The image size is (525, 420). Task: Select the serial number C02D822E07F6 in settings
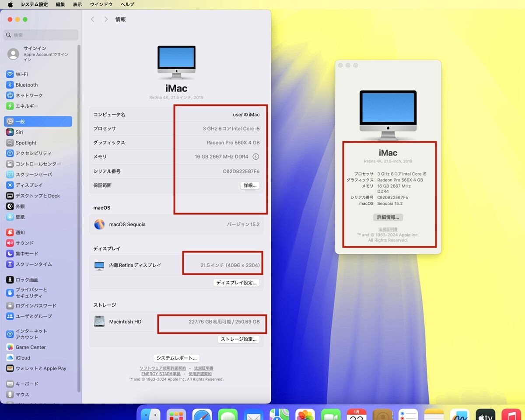coord(241,171)
